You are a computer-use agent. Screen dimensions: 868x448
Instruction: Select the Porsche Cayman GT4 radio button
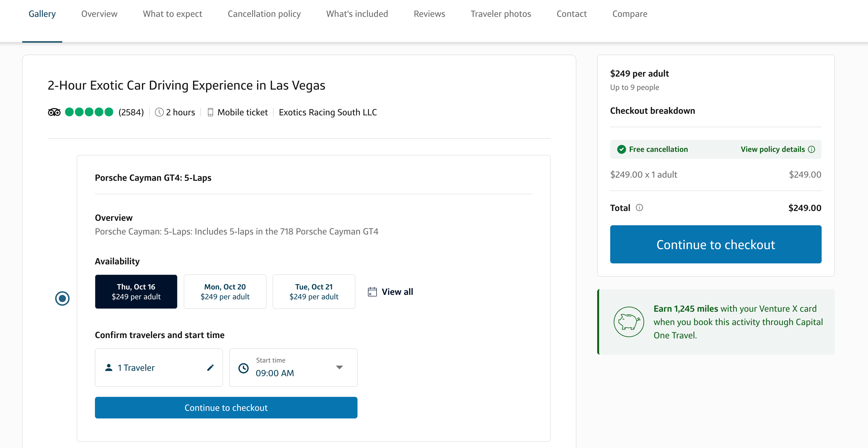[62, 298]
